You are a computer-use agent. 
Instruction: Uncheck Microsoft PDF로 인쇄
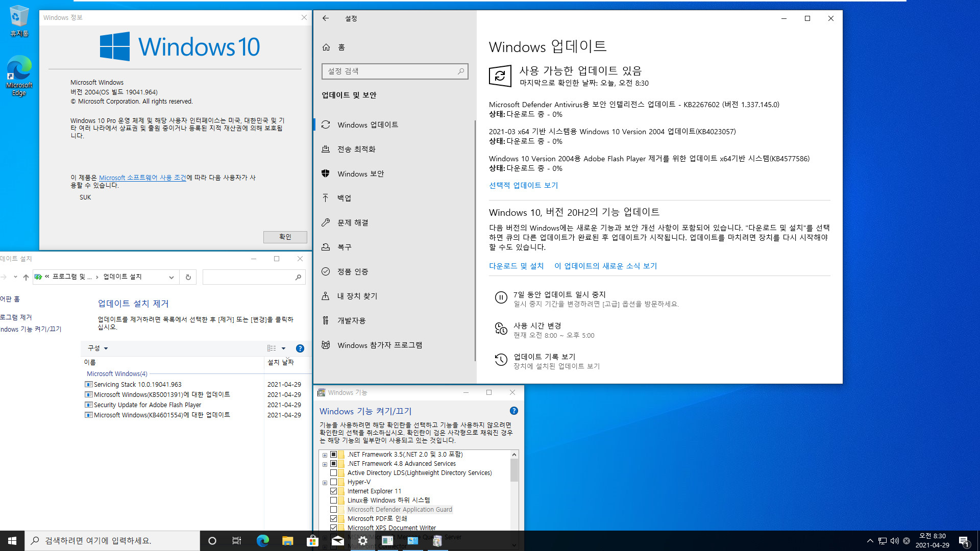coord(333,519)
